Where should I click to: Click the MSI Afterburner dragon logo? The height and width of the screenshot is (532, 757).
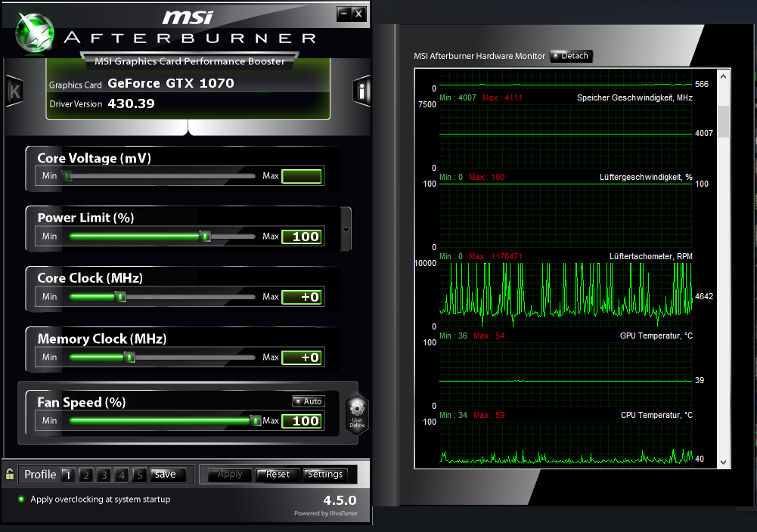point(34,32)
